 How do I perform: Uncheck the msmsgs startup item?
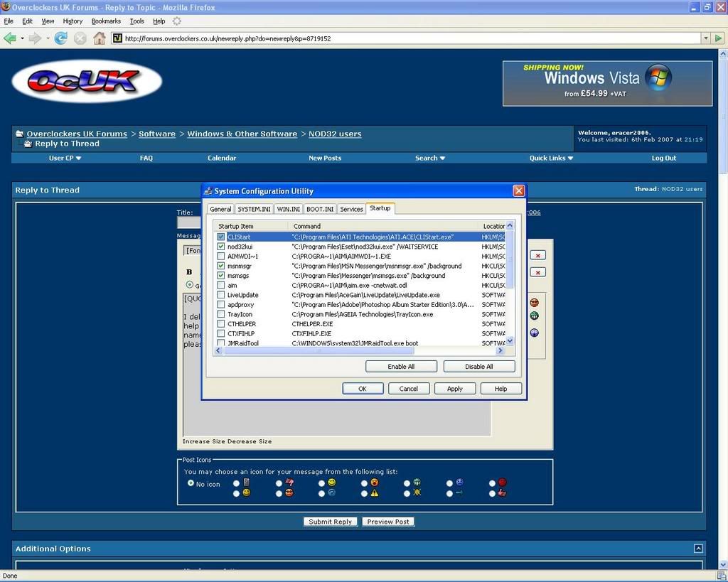pos(221,276)
